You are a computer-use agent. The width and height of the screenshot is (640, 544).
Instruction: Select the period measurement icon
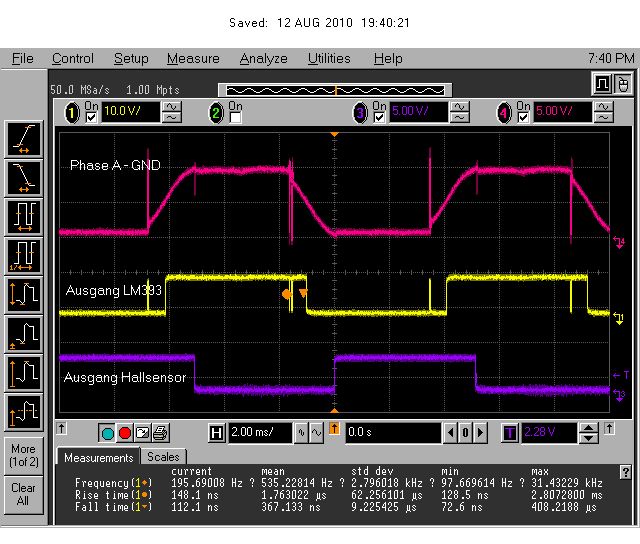click(x=24, y=217)
